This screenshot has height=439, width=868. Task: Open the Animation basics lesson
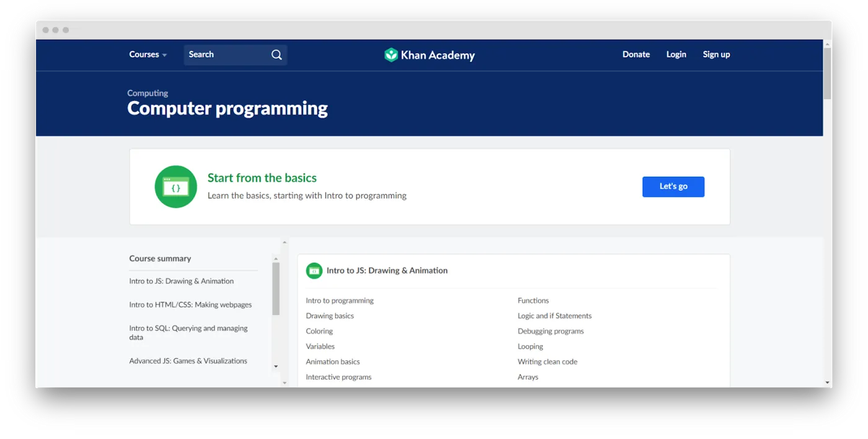(x=333, y=361)
